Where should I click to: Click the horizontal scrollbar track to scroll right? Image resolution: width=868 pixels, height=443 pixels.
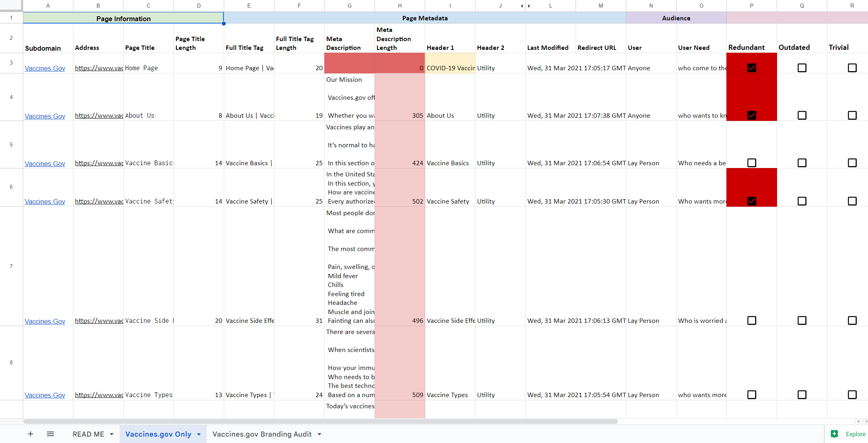click(x=718, y=421)
